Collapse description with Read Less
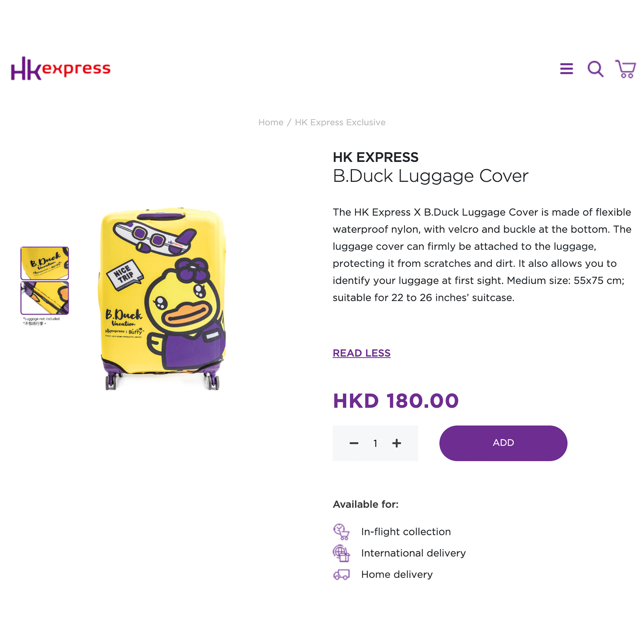Image resolution: width=644 pixels, height=644 pixels. click(x=362, y=353)
